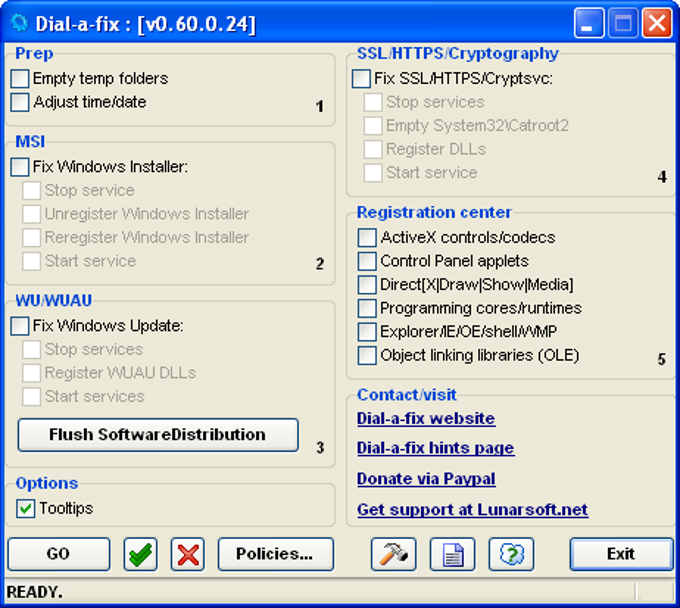This screenshot has width=680, height=608.
Task: Check Fix SSL/HTTPS/Cryptsvc option
Action: tap(361, 78)
